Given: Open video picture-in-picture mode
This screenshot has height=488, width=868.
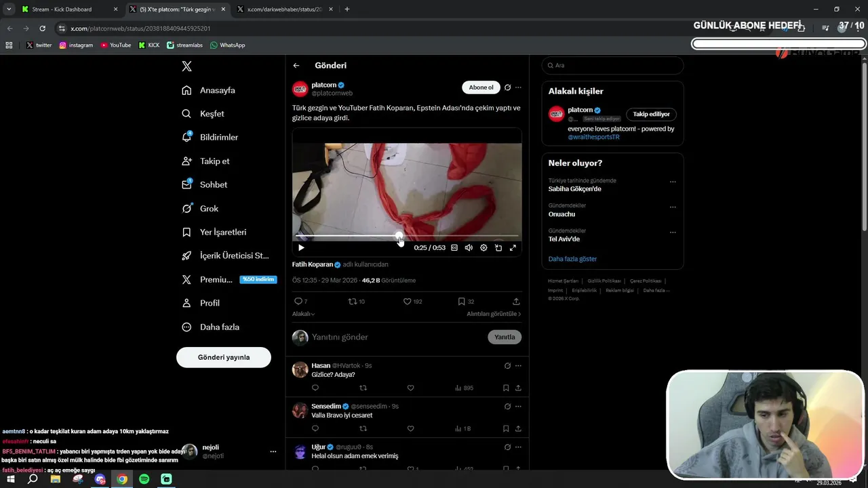Looking at the screenshot, I should [498, 248].
